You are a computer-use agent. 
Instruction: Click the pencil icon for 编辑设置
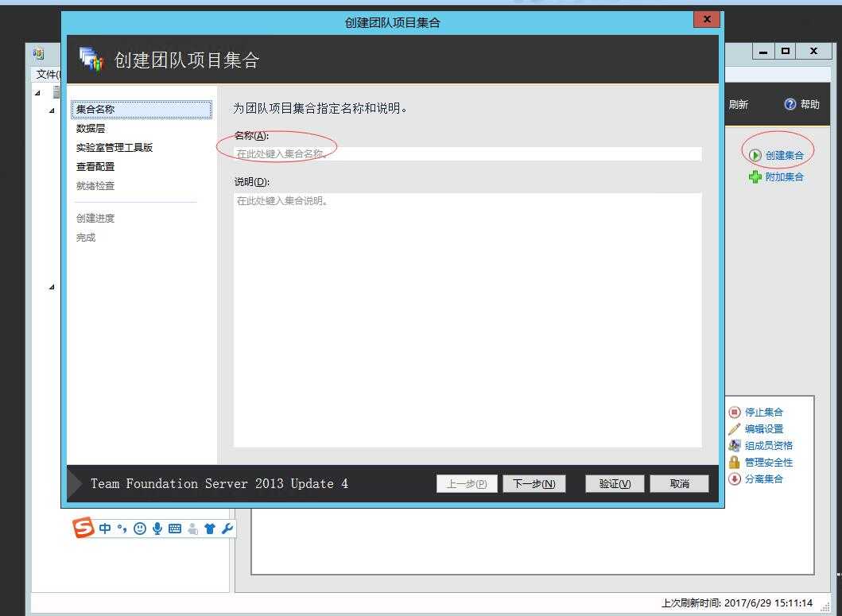[x=735, y=428]
